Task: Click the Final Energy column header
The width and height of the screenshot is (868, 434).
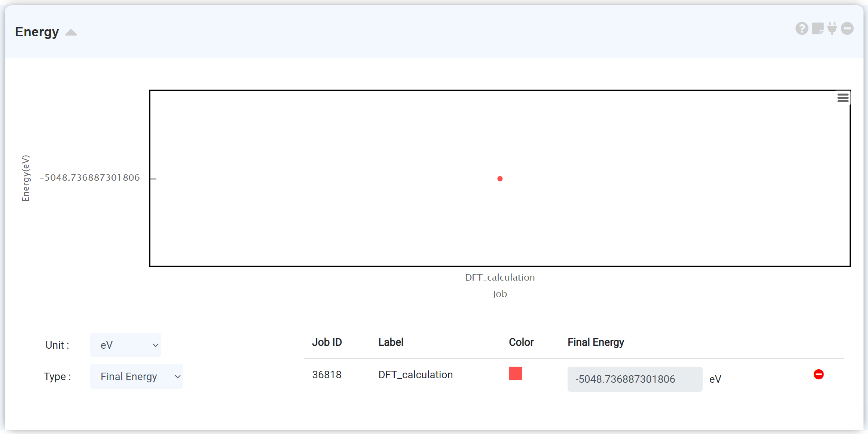Action: click(596, 342)
